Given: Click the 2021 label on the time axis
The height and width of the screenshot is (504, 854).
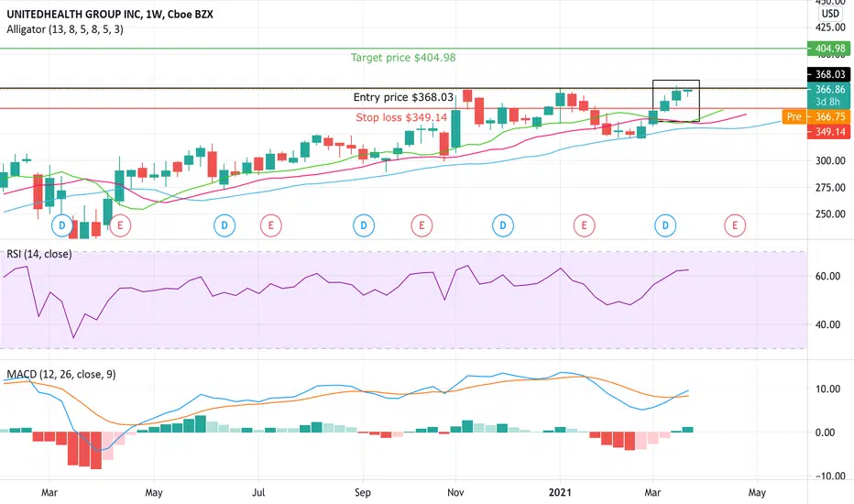Looking at the screenshot, I should click(560, 493).
